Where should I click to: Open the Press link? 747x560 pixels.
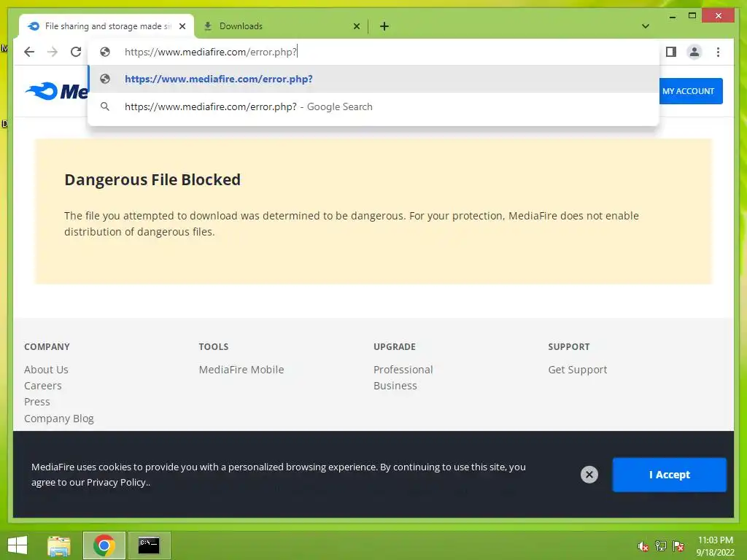[37, 402]
